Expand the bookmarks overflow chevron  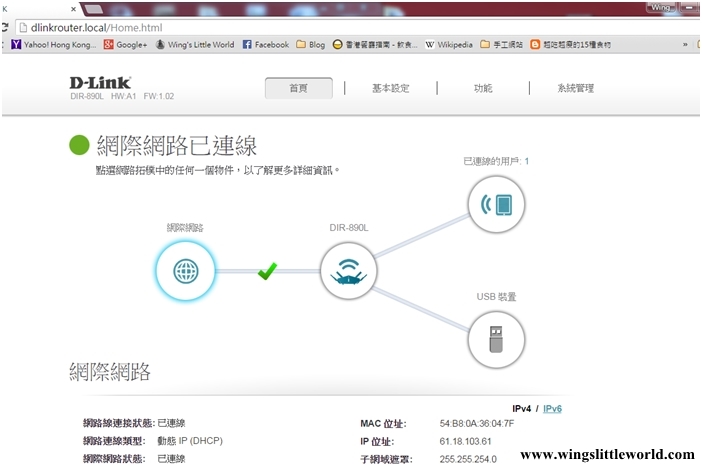(685, 45)
